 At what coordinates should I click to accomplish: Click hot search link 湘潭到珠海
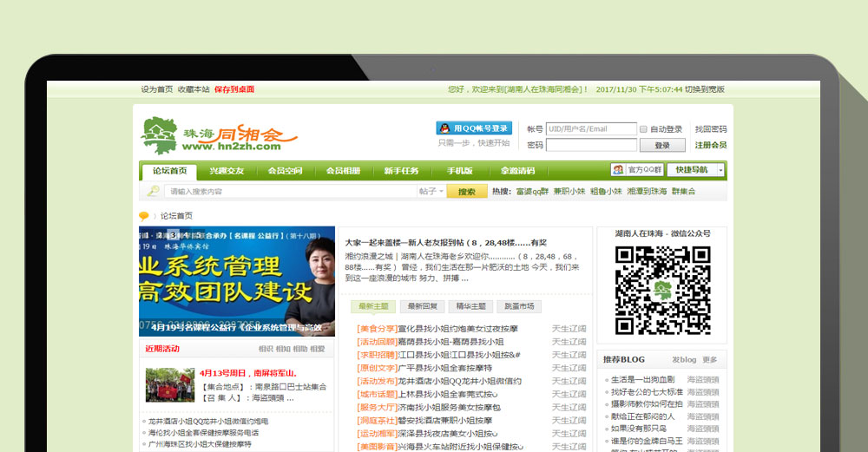[647, 192]
